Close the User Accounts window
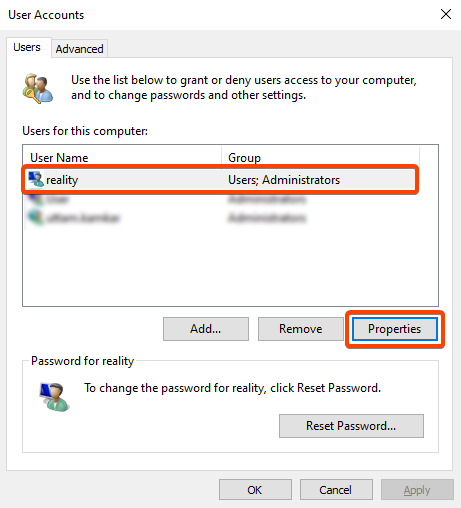This screenshot has height=508, width=461. (x=446, y=14)
